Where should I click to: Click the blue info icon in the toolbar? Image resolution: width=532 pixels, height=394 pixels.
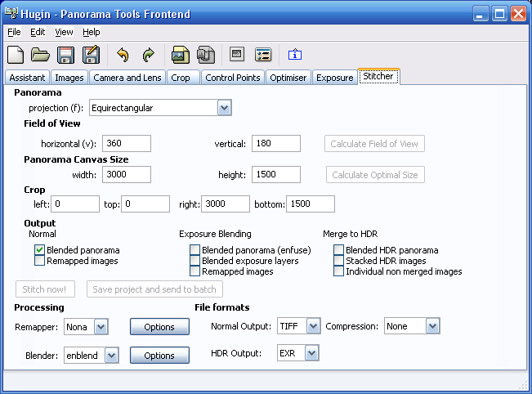click(x=295, y=54)
